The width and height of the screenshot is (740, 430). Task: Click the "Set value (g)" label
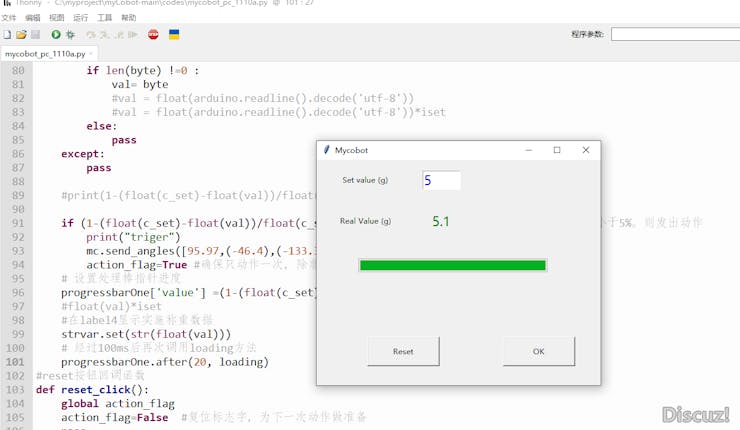click(365, 180)
